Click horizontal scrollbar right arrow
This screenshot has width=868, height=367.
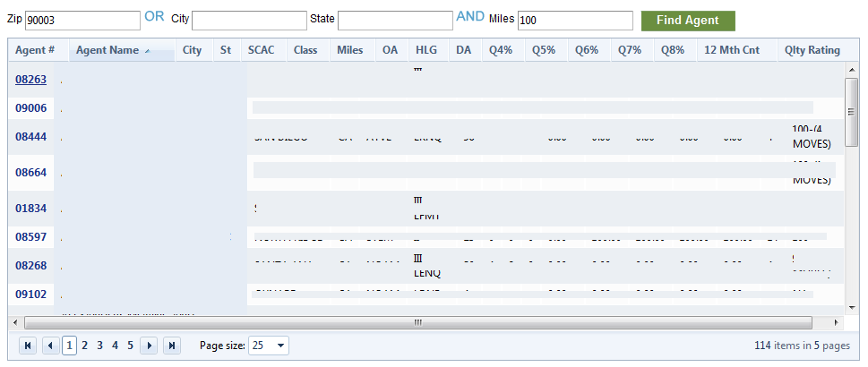coord(836,322)
